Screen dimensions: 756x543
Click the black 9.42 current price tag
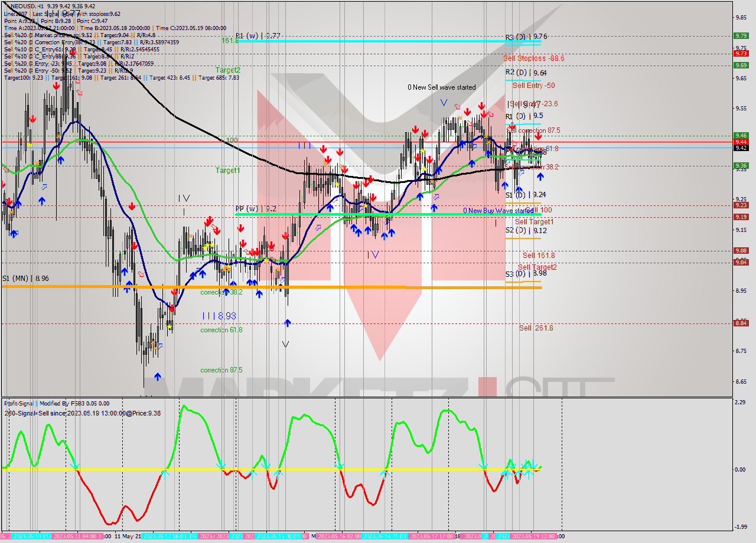click(x=741, y=148)
